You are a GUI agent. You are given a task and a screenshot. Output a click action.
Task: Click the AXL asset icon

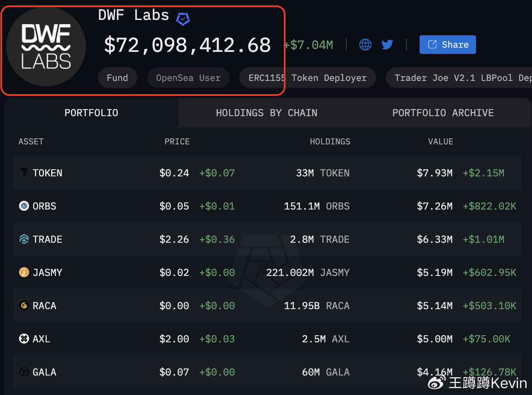[24, 339]
